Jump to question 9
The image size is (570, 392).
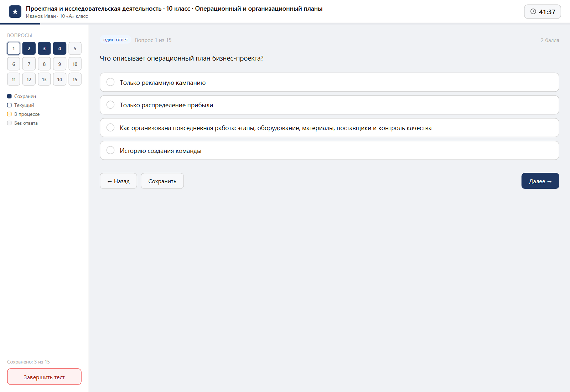[x=59, y=64]
